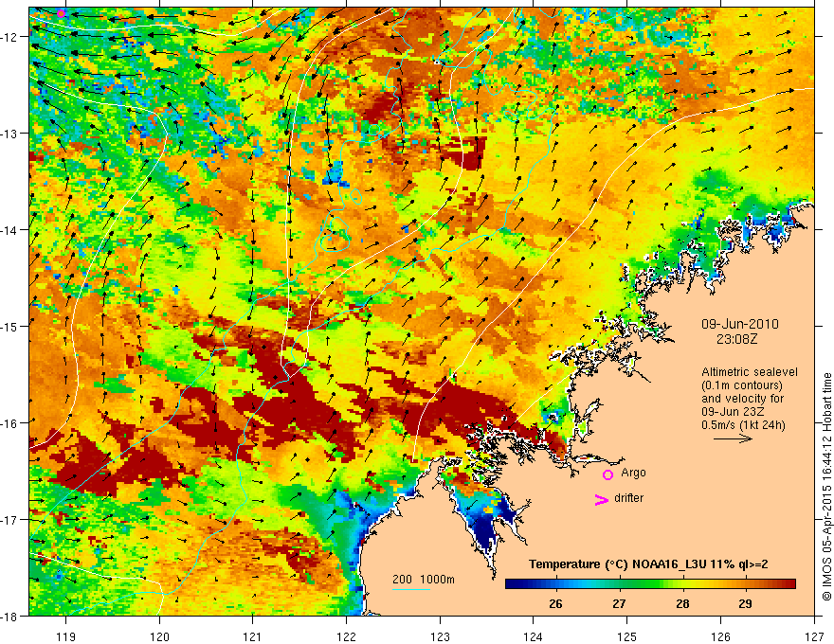Click the cyan 200 1000m depth contour line sample
Viewport: 834px width, 644px height.
click(411, 589)
